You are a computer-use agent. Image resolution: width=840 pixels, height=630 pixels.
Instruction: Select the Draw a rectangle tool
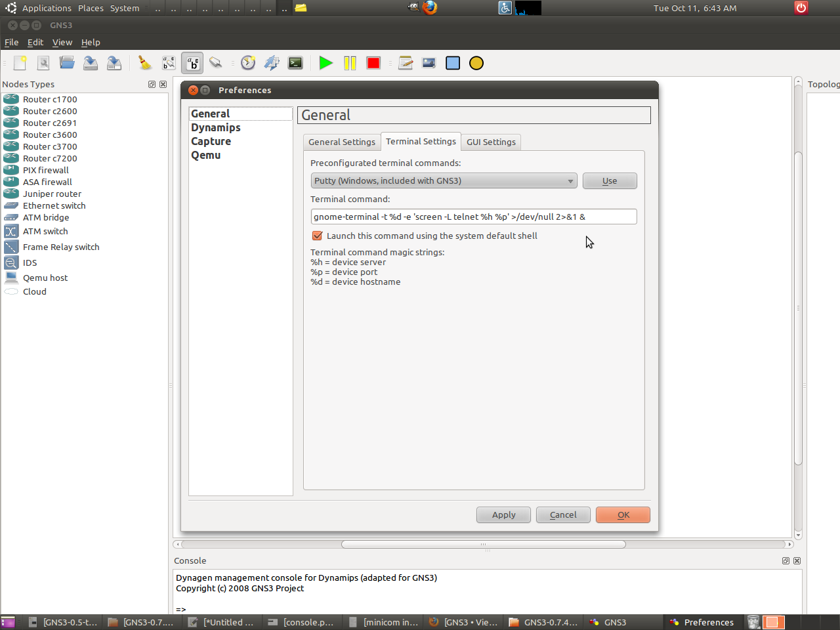point(453,63)
